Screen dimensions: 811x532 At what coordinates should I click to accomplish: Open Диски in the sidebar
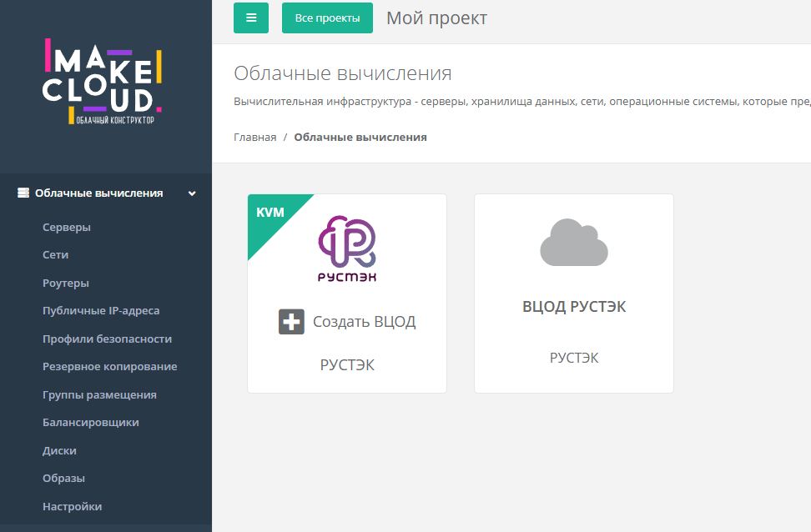click(x=59, y=450)
